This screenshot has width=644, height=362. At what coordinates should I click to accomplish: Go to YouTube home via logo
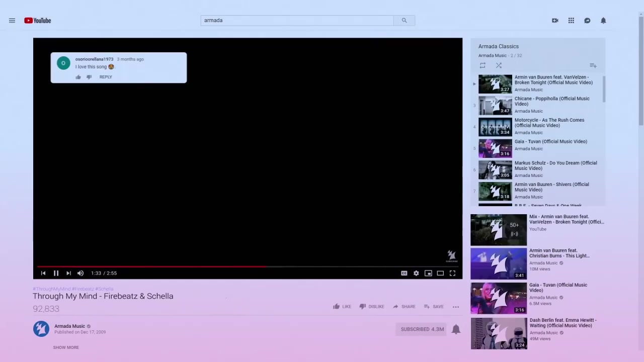click(38, 21)
